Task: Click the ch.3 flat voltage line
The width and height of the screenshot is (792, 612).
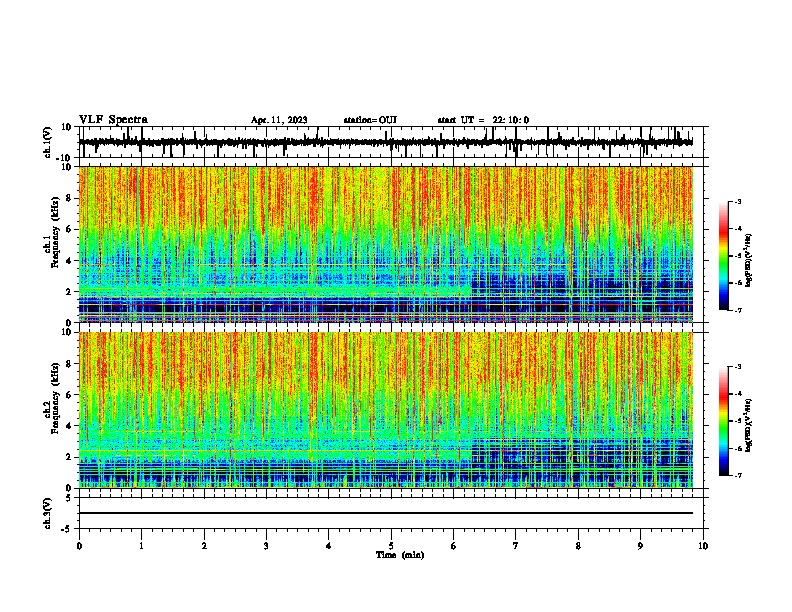Action: point(386,513)
